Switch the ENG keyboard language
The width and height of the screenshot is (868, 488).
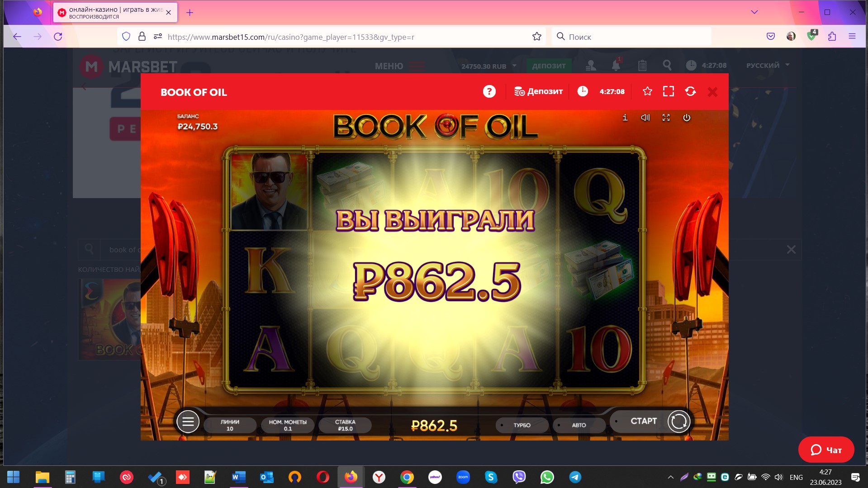coord(796,477)
